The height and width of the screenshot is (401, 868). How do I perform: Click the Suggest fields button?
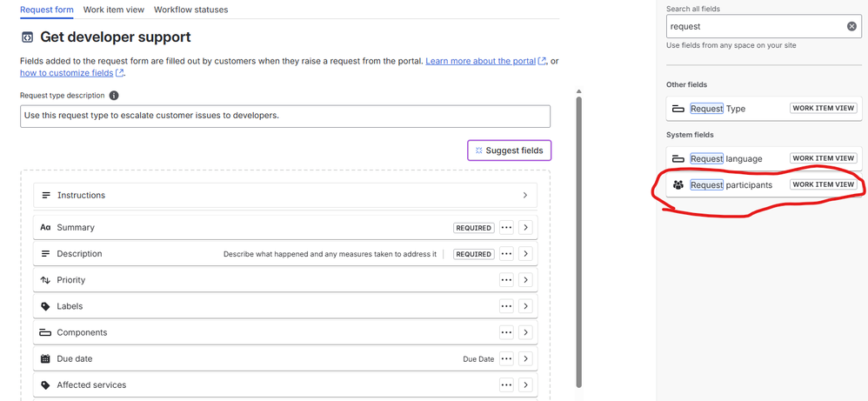510,150
